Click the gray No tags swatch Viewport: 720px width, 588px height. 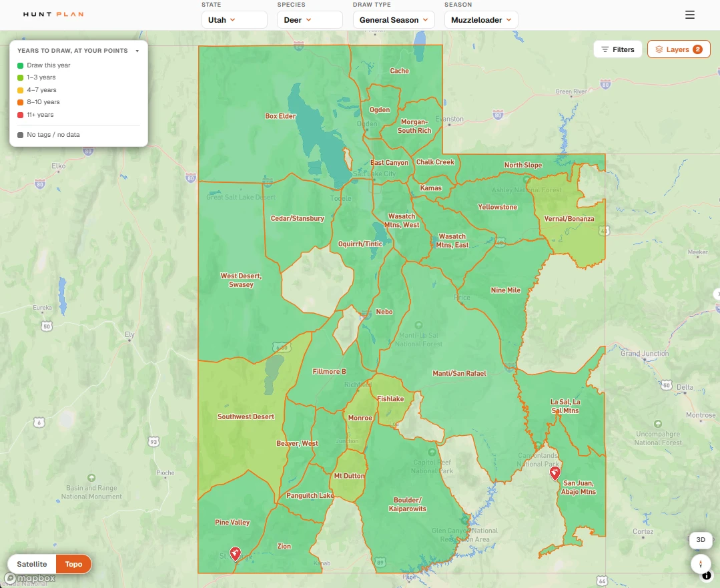click(x=20, y=135)
